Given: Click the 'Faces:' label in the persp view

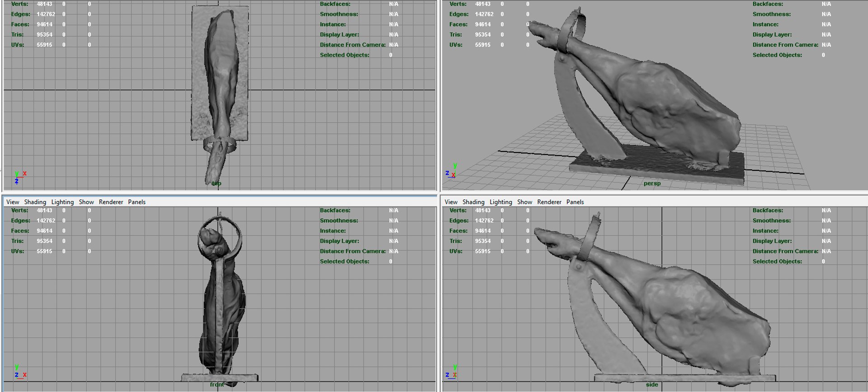Looking at the screenshot, I should 458,24.
